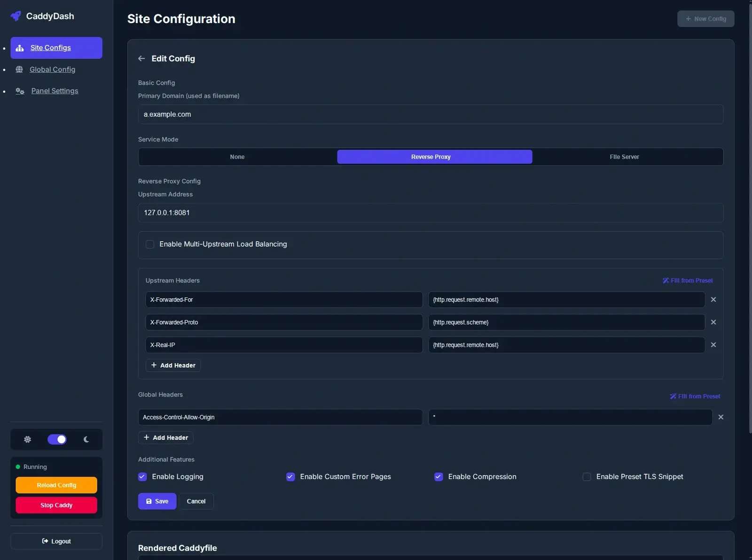The image size is (752, 560).
Task: Click the Primary Domain field a.example.com
Action: [x=431, y=115]
